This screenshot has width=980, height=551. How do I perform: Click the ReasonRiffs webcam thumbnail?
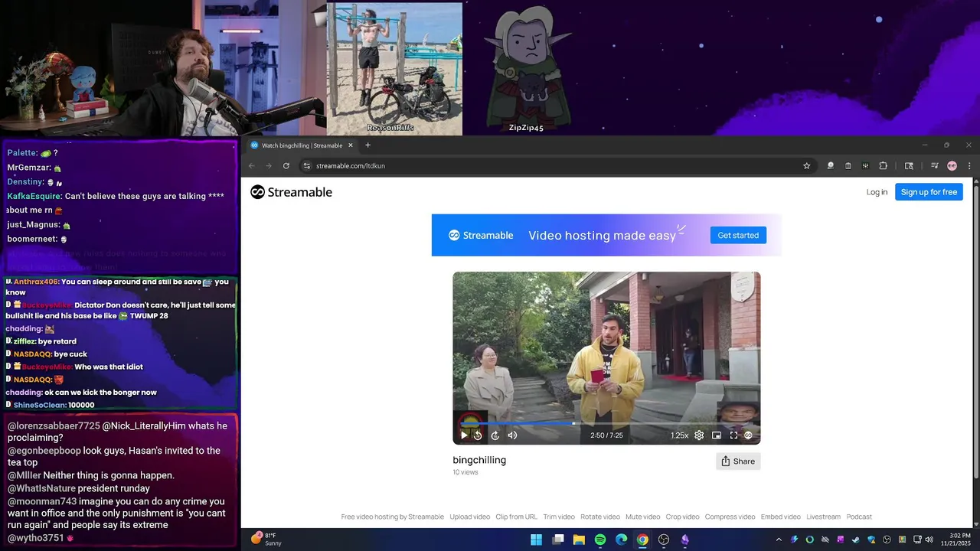pyautogui.click(x=394, y=68)
